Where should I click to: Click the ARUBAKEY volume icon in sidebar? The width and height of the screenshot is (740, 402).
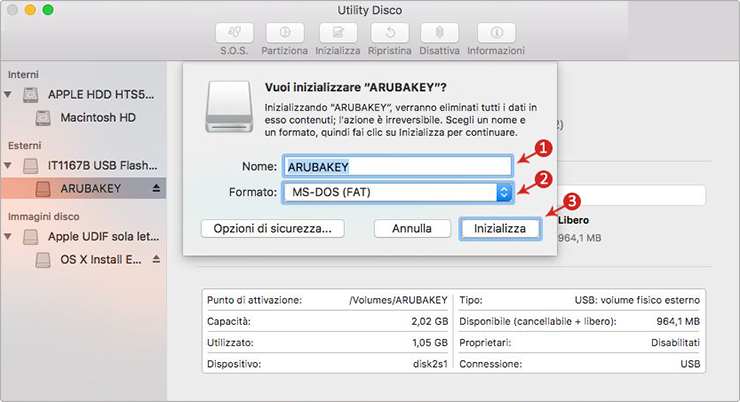[x=43, y=189]
